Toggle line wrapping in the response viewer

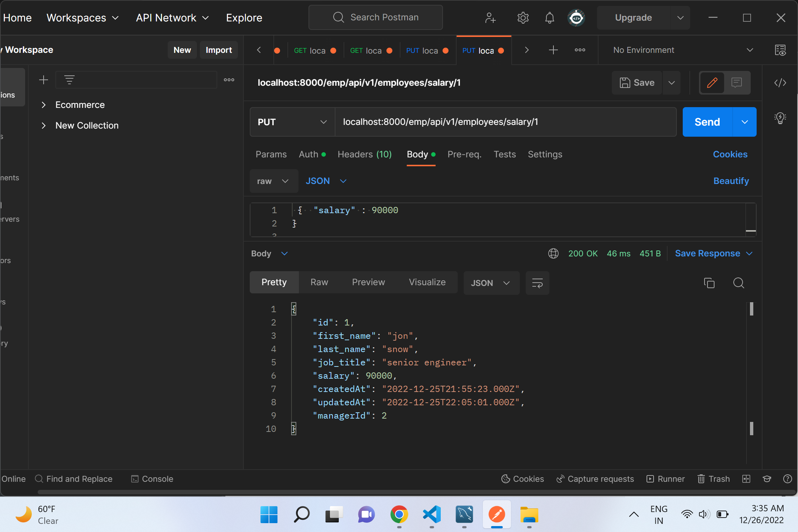[x=537, y=283]
